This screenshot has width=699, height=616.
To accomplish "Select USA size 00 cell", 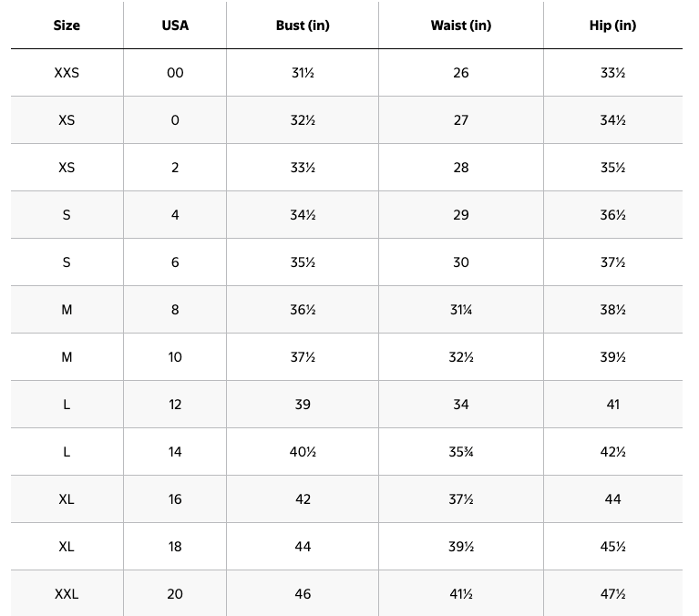I will click(175, 73).
